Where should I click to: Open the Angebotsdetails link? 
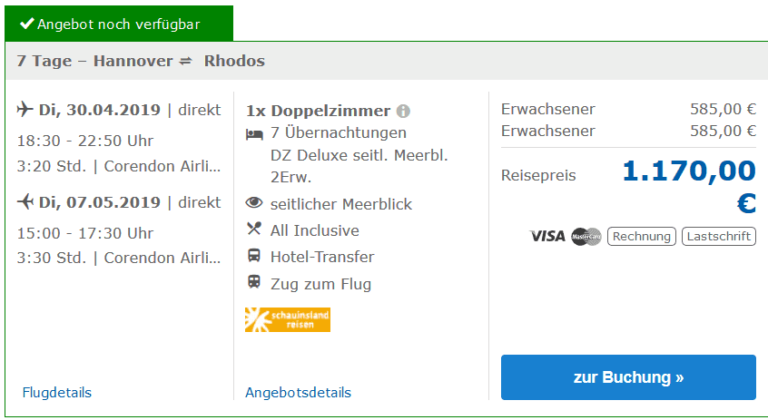click(298, 393)
